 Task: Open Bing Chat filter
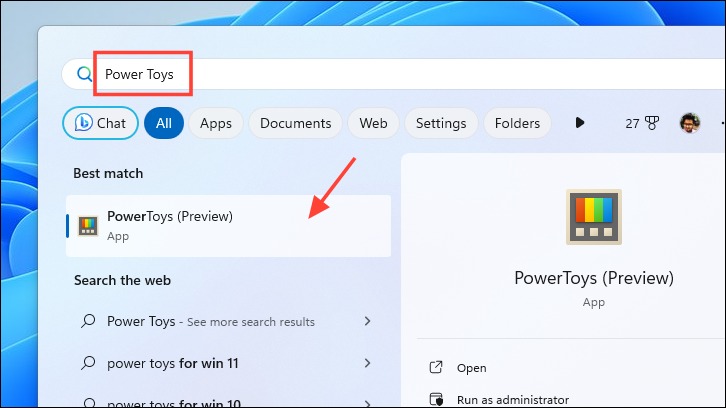[x=100, y=123]
